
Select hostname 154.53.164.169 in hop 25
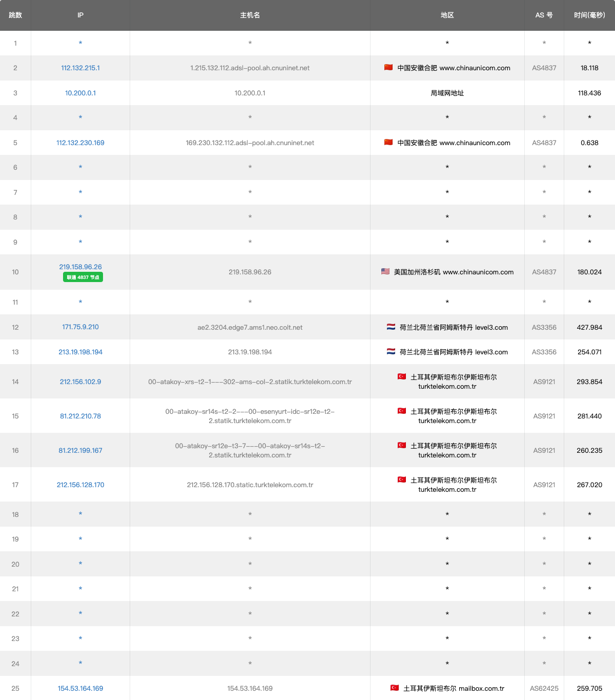(250, 688)
